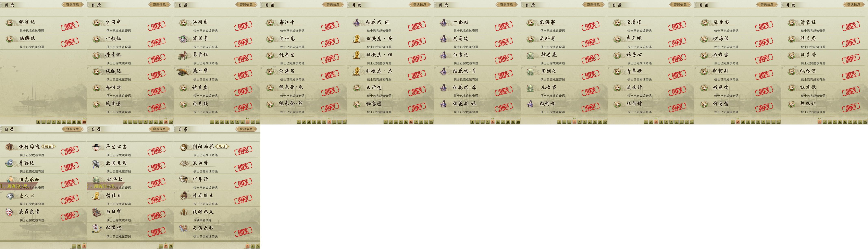This screenshot has height=249, width=868.
Task: Click the pangolin icon beside 瀛洲梦
Action: coord(184,71)
